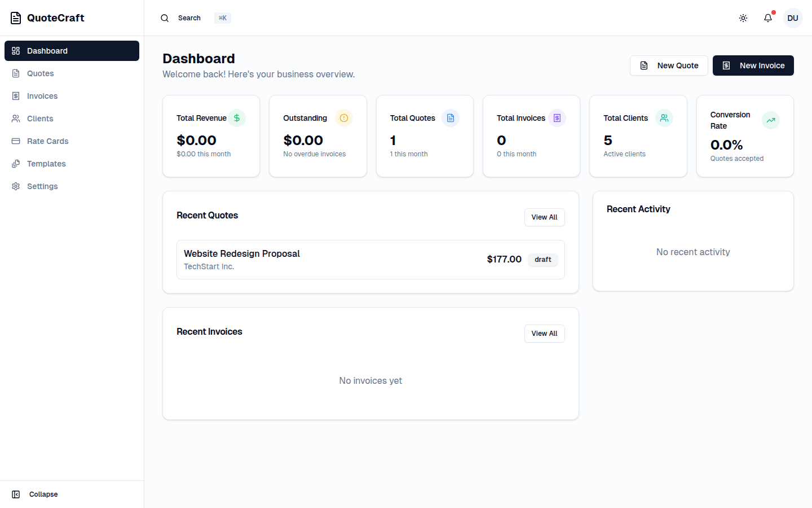The width and height of the screenshot is (812, 508).
Task: Click View All next to Recent Quotes
Action: tap(544, 217)
